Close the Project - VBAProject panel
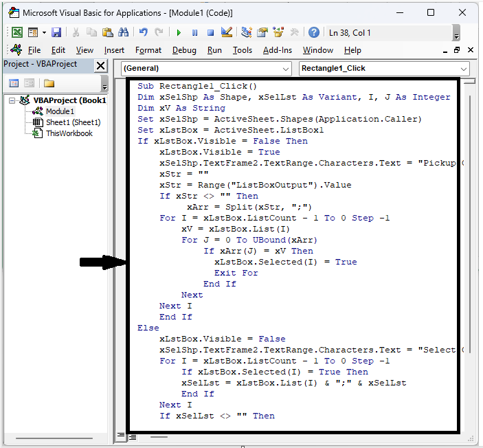Screen dimensions: 483x448 [x=100, y=65]
